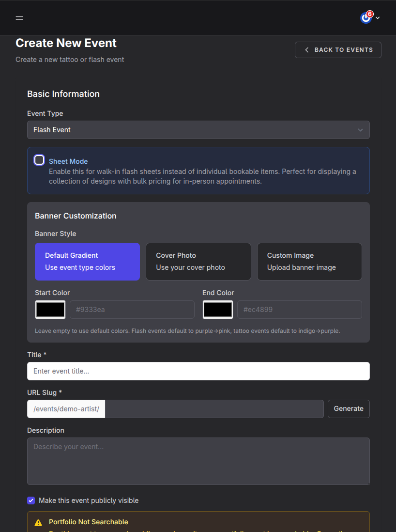Select the Cover Photo banner style
This screenshot has height=532, width=396.
coord(198,261)
